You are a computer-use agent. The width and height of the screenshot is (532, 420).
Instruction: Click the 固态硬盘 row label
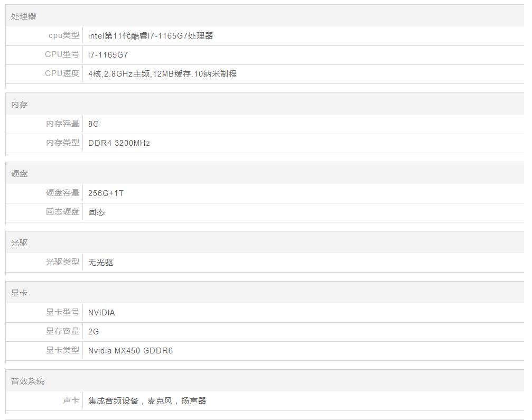(62, 212)
